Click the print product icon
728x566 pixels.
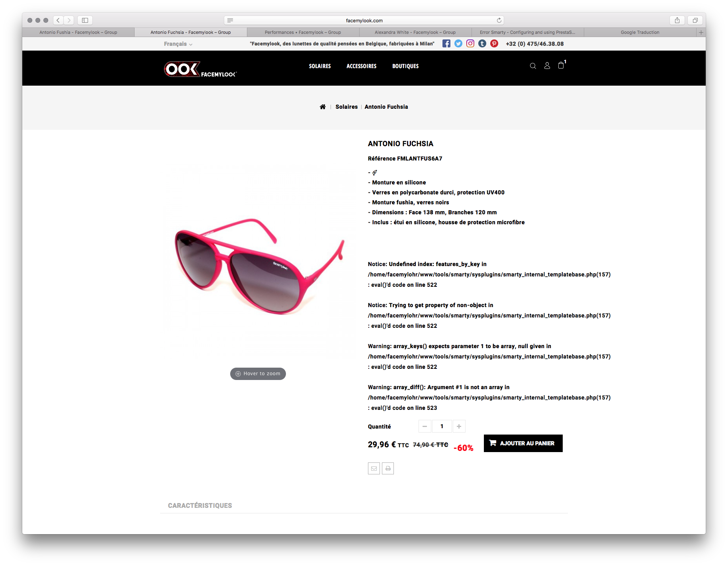tap(388, 468)
